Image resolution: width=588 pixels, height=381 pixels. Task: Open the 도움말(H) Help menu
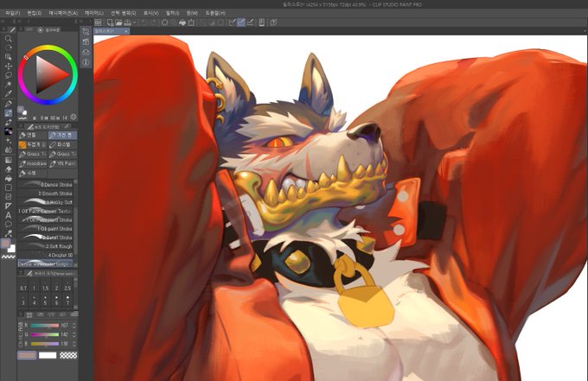click(x=215, y=13)
